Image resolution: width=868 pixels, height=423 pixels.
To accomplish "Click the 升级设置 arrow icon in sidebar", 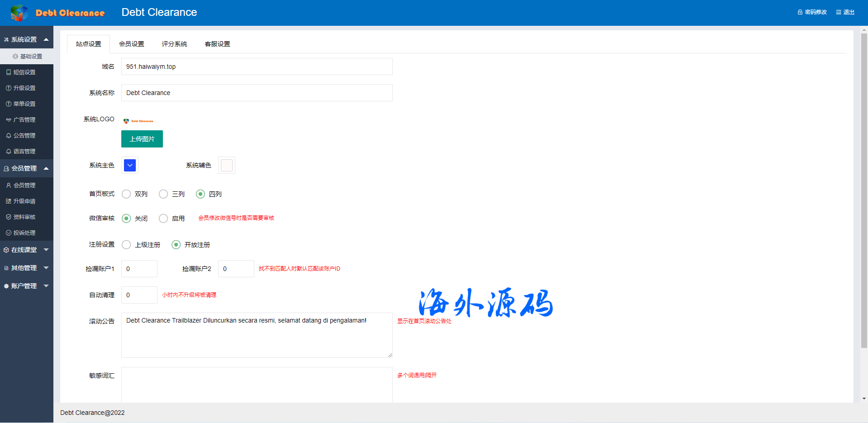I will [9, 88].
